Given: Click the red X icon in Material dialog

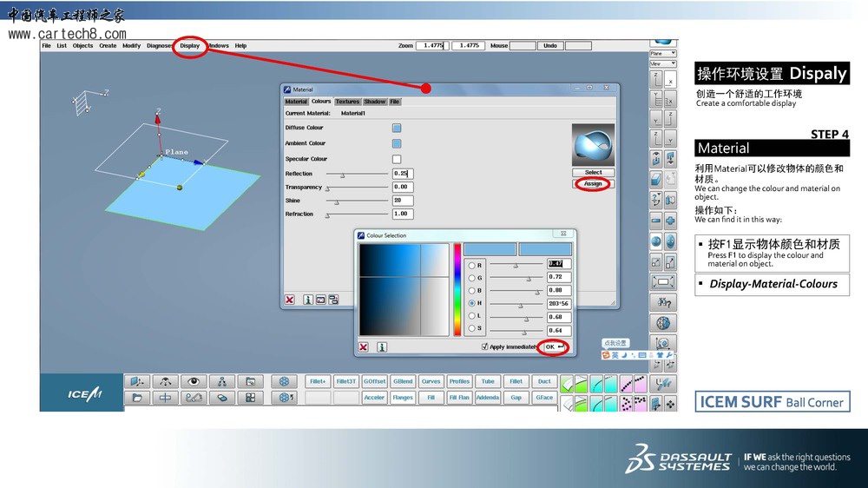Looking at the screenshot, I should point(290,300).
